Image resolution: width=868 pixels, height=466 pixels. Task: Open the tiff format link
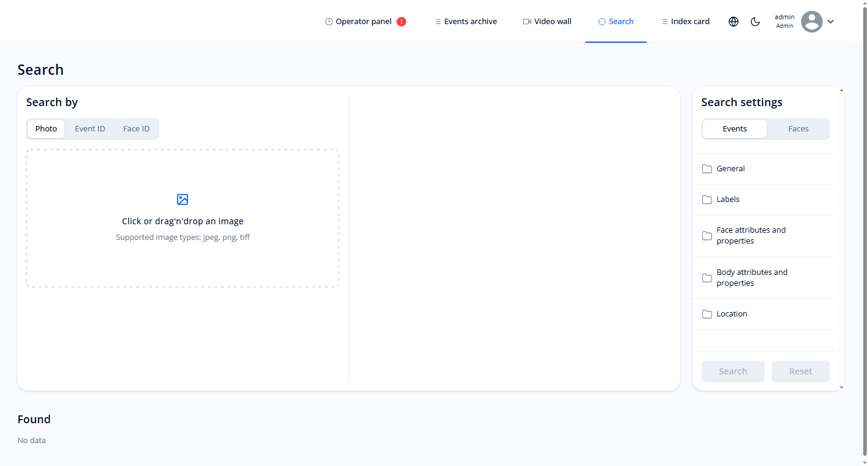(245, 237)
